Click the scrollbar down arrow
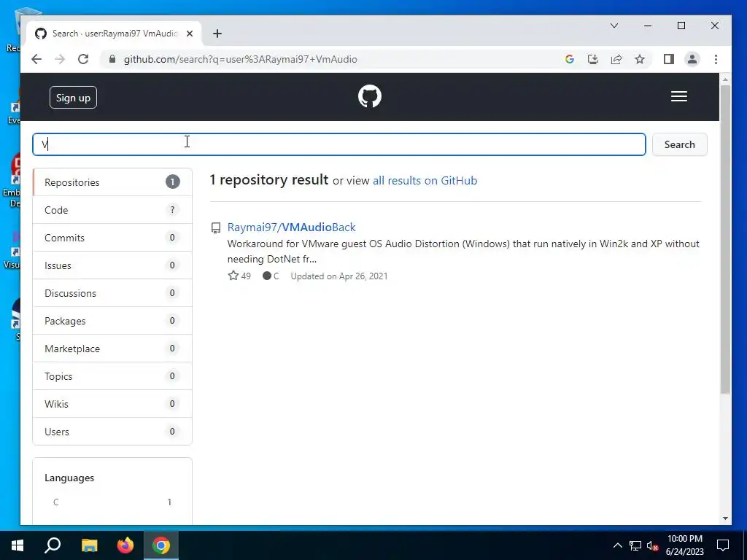This screenshot has width=747, height=560. 725,518
